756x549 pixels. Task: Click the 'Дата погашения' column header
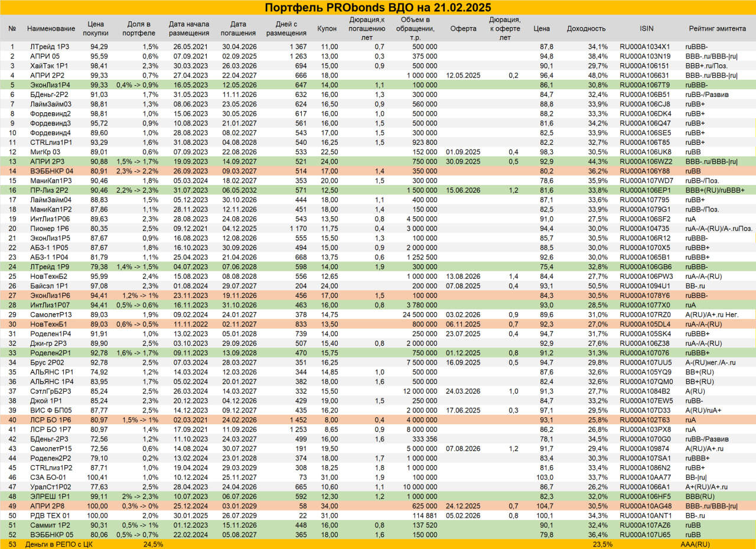(238, 29)
